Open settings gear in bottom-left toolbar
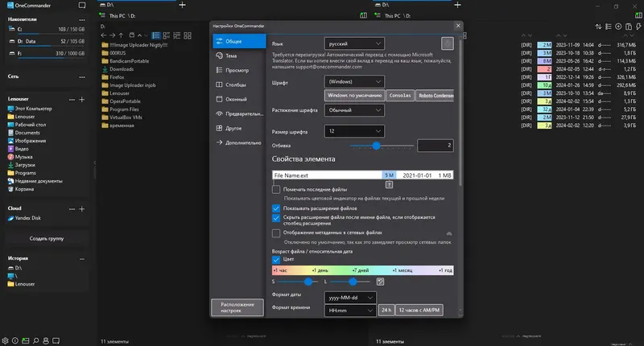The height and width of the screenshot is (346, 644). [5, 340]
